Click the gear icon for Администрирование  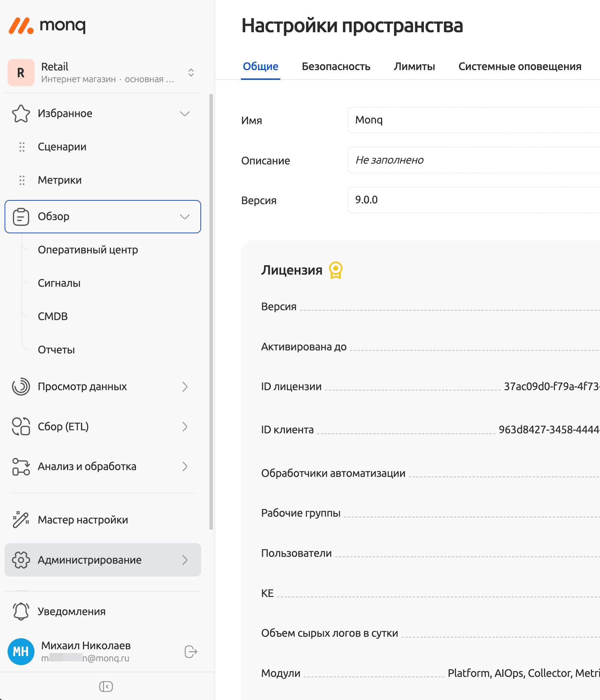coord(21,560)
